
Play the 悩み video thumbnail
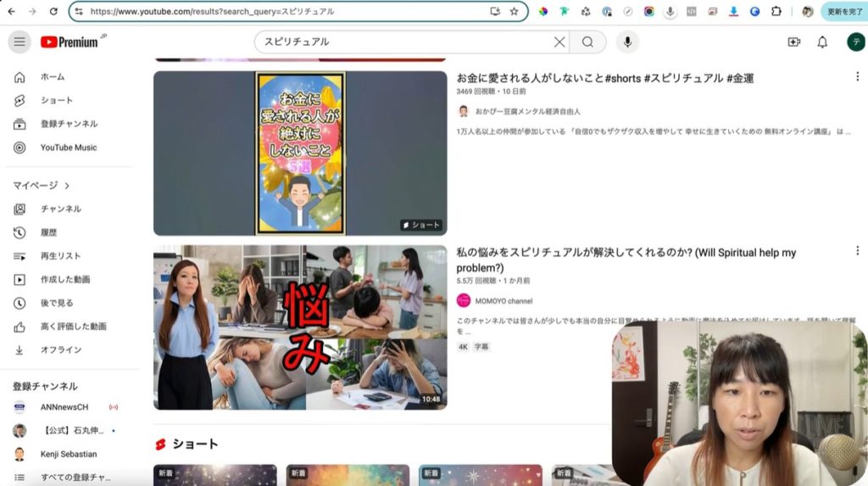(299, 327)
